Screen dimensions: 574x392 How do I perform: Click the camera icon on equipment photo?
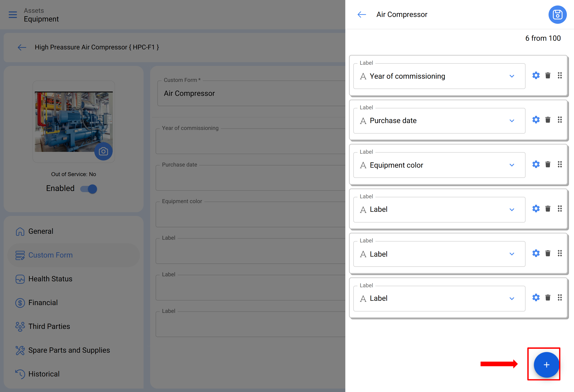(103, 151)
